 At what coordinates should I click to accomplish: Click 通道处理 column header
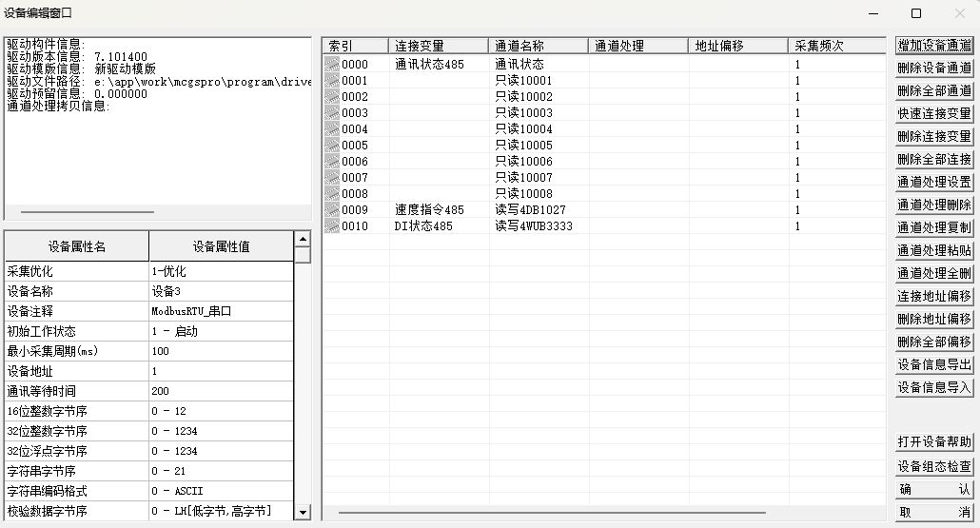click(x=638, y=46)
